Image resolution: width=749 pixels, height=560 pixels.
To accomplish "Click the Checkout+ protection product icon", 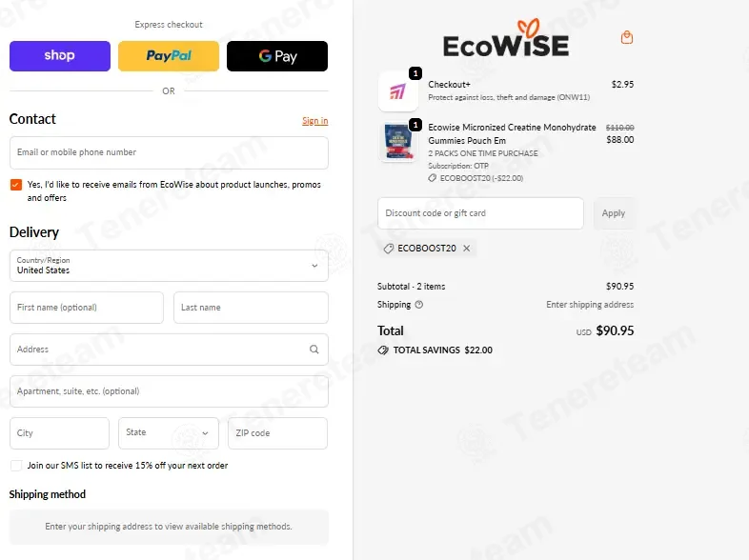I will click(398, 91).
